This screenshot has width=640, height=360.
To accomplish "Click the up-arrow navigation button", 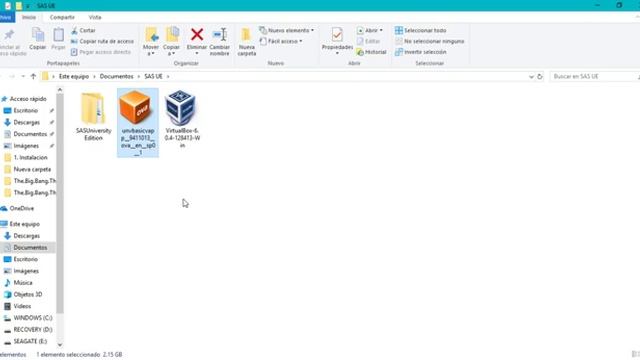I will (33, 76).
